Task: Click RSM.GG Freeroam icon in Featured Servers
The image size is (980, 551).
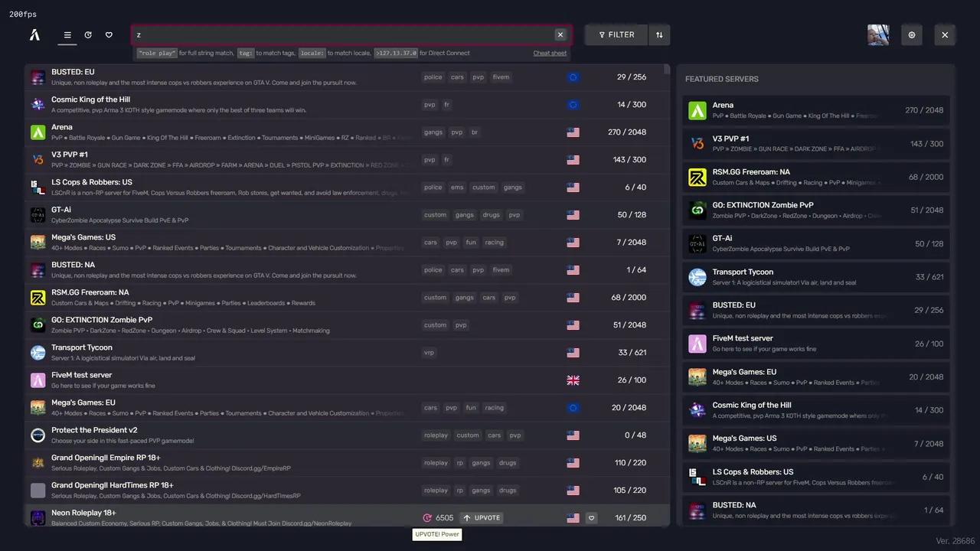Action: (x=697, y=177)
